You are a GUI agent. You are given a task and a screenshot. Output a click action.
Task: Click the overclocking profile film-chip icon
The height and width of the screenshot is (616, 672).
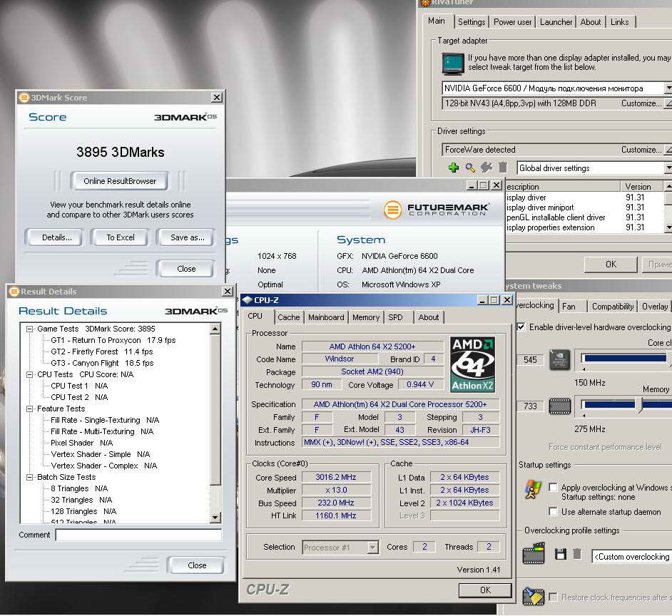534,553
